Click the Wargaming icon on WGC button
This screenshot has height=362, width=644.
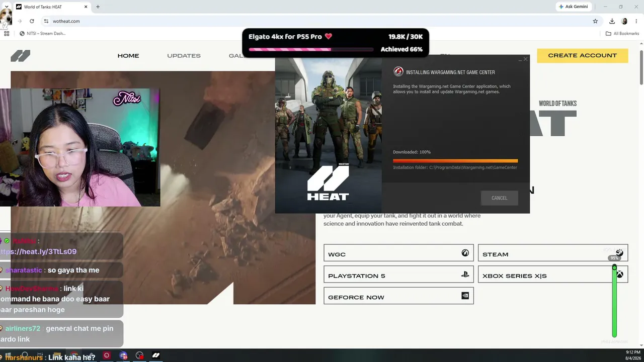[465, 253]
